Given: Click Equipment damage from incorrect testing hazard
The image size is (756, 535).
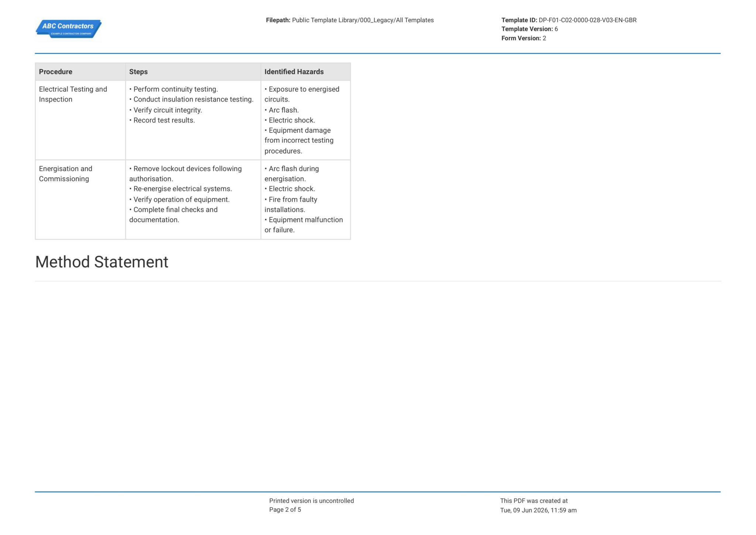Looking at the screenshot, I should (x=299, y=141).
